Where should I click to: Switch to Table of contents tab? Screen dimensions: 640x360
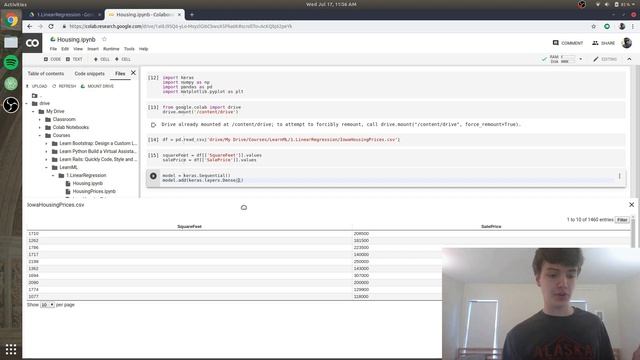click(46, 73)
